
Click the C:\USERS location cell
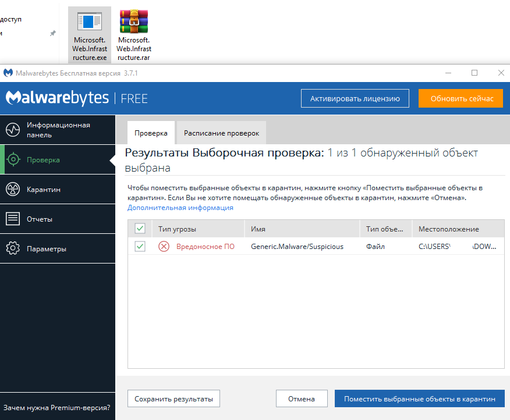pos(457,247)
